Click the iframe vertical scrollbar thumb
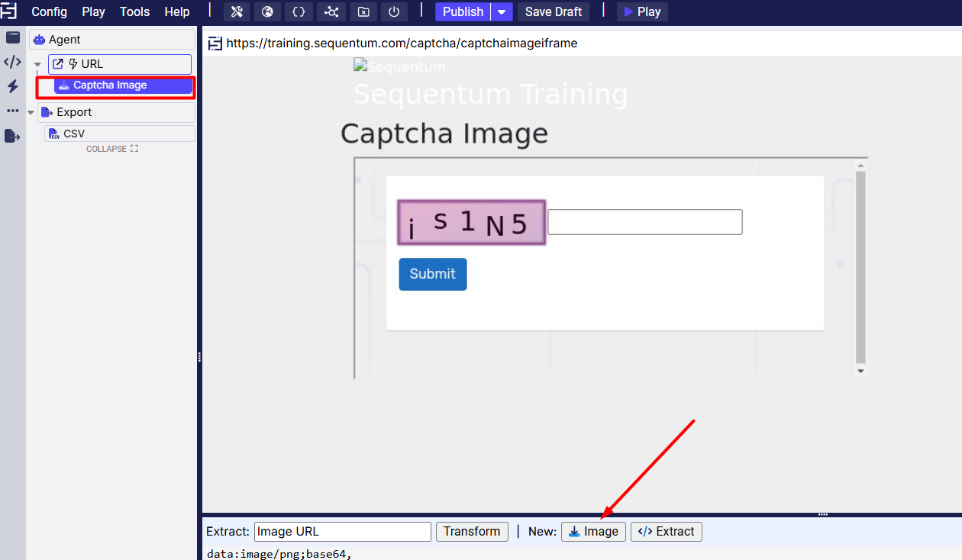Viewport: 962px width, 560px height. click(860, 267)
